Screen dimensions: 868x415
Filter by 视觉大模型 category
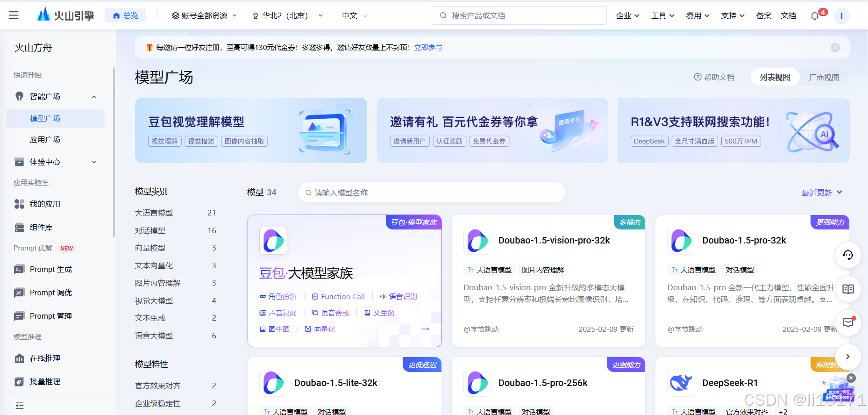pyautogui.click(x=176, y=301)
